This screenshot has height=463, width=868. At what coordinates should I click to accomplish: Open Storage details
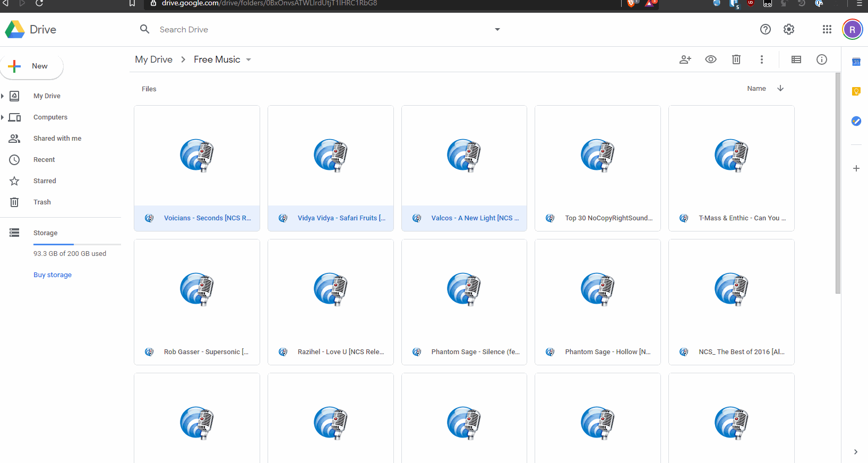45,233
